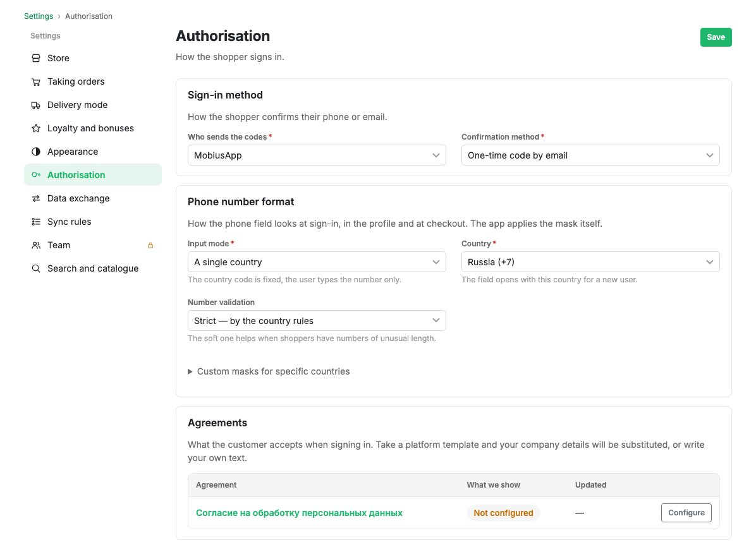Image resolution: width=756 pixels, height=552 pixels.
Task: Open the Input mode dropdown
Action: (x=317, y=262)
